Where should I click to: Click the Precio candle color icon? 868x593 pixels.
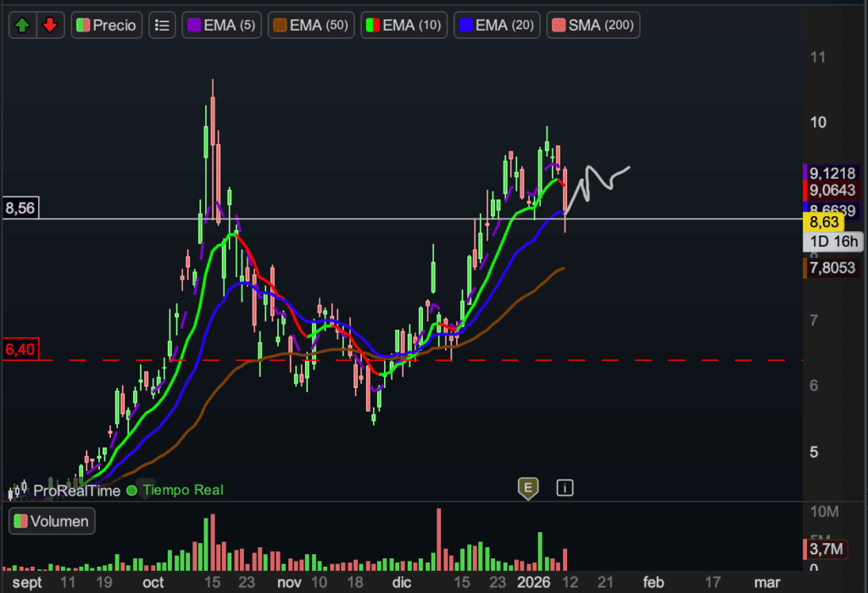[82, 25]
